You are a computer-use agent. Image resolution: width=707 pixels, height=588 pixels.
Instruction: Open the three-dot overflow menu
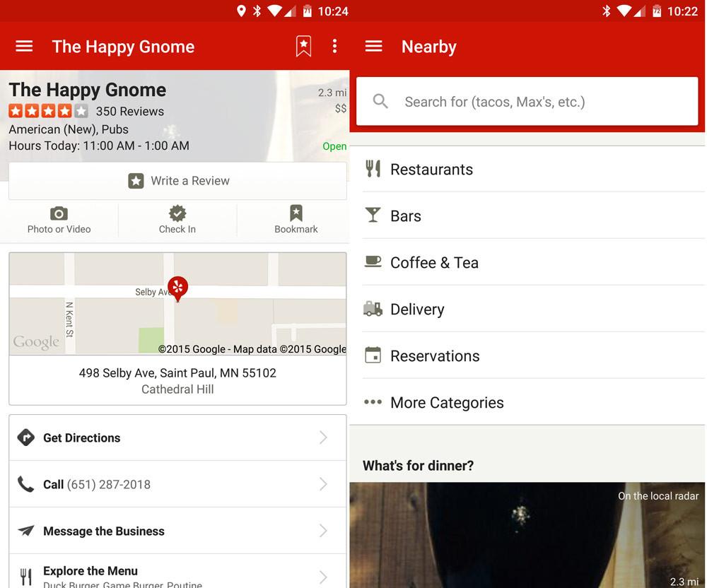[x=334, y=47]
